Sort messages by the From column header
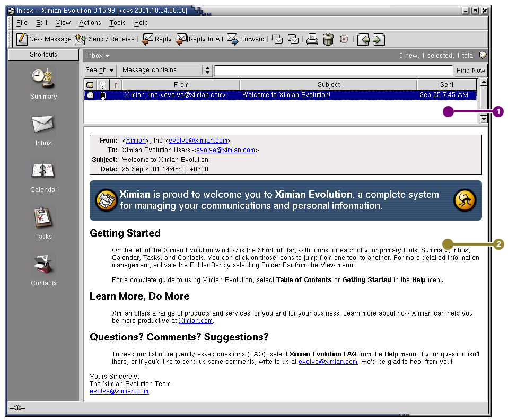 [181, 85]
